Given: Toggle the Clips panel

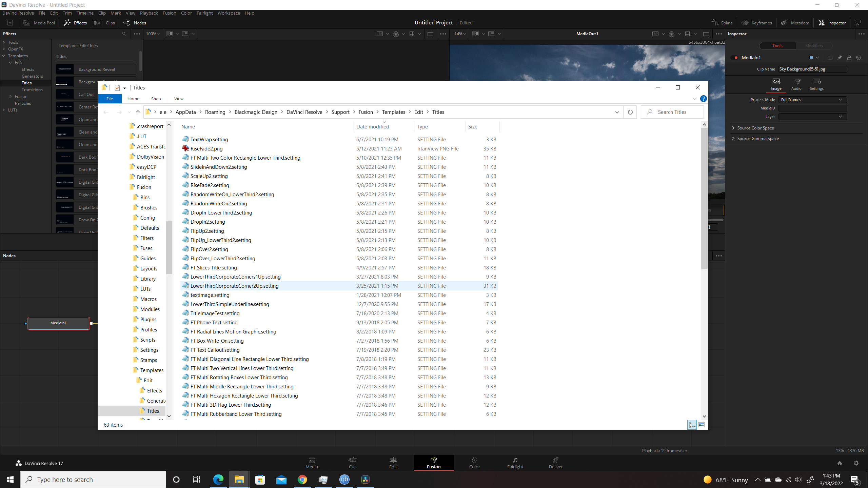Looking at the screenshot, I should point(105,23).
